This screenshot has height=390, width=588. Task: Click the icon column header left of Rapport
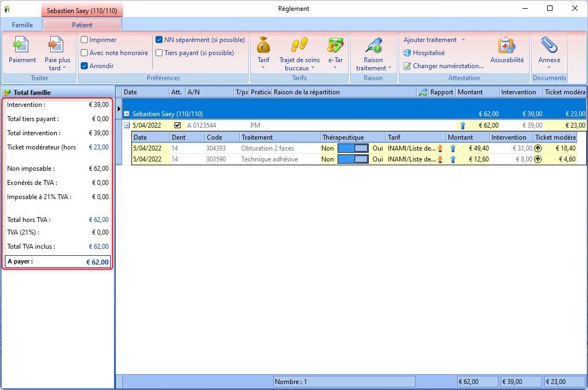(x=423, y=92)
